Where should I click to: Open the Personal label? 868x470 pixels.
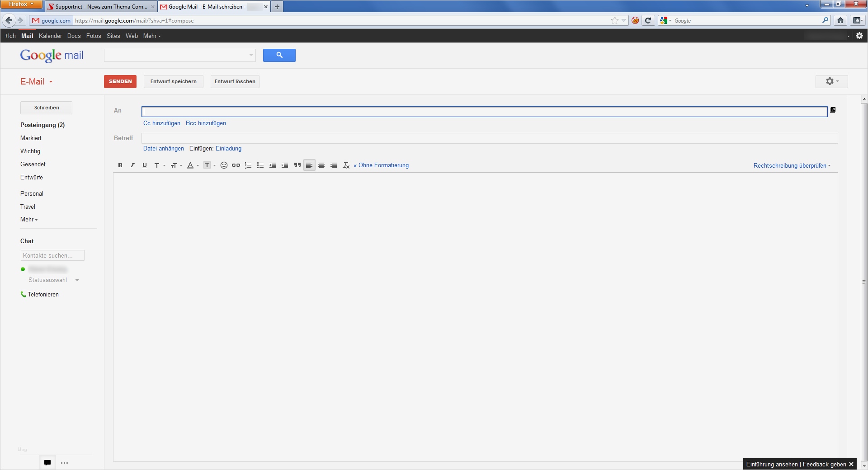click(x=32, y=194)
